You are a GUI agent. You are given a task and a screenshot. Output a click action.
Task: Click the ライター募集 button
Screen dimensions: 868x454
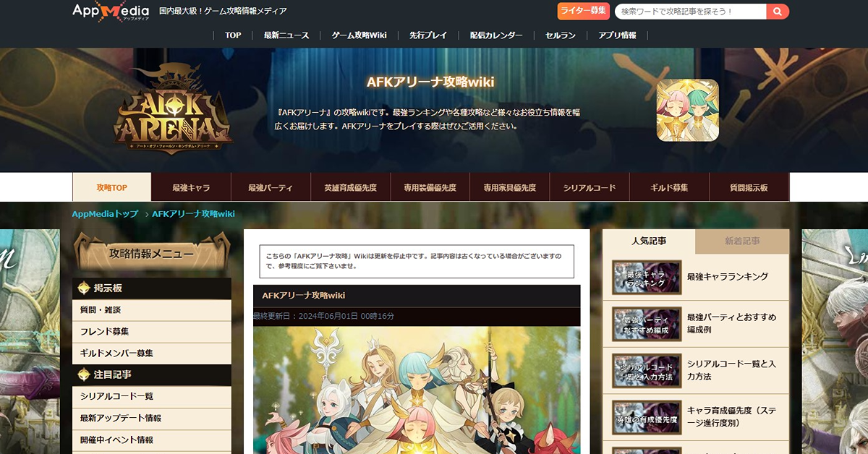pos(583,11)
